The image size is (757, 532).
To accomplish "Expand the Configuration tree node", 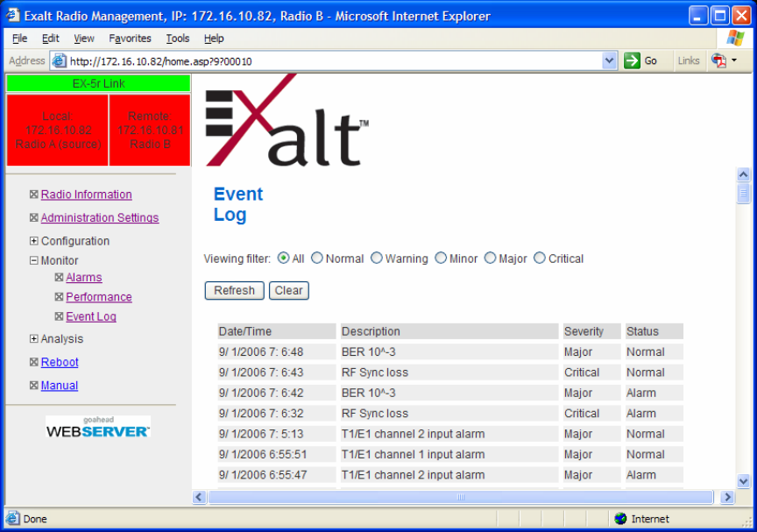I will pyautogui.click(x=34, y=240).
